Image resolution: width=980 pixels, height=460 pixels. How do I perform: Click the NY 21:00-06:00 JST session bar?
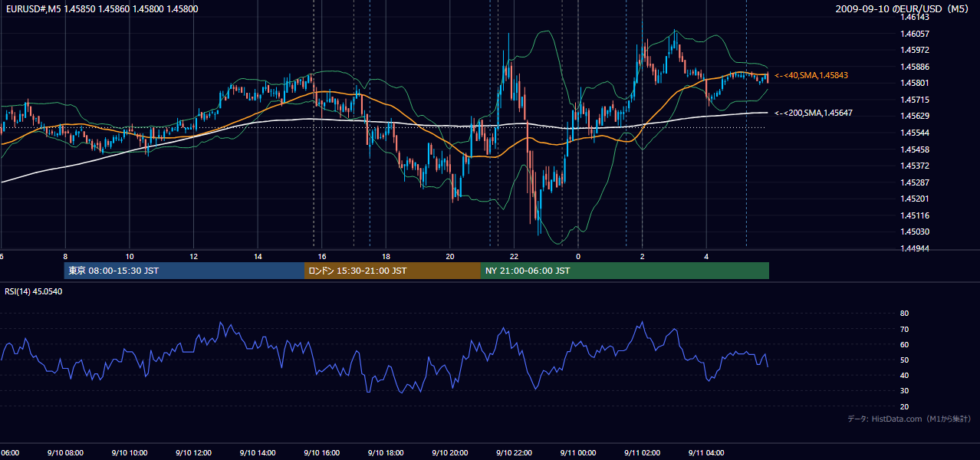(625, 271)
